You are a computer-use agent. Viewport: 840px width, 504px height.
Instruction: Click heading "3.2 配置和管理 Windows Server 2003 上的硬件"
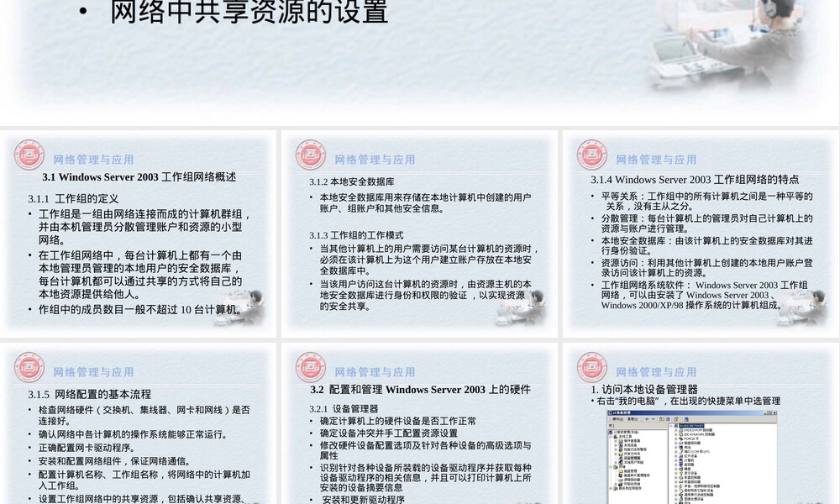click(421, 390)
